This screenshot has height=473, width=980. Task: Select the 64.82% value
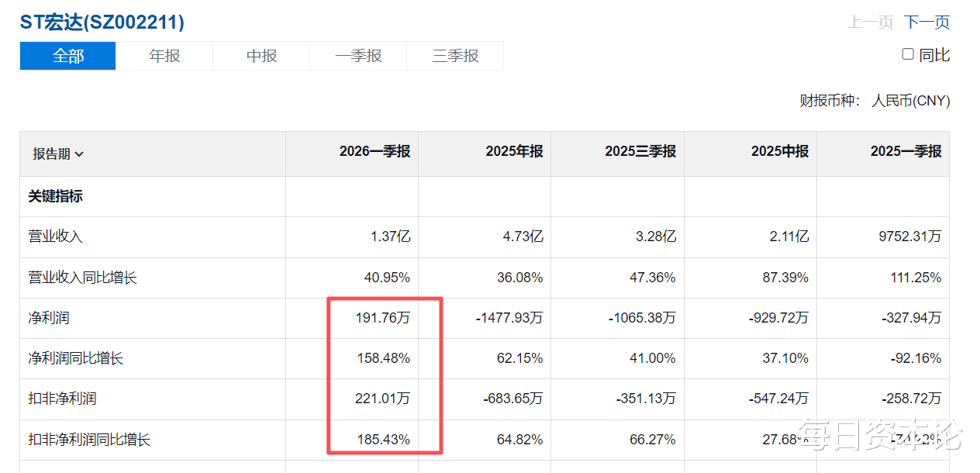(520, 440)
